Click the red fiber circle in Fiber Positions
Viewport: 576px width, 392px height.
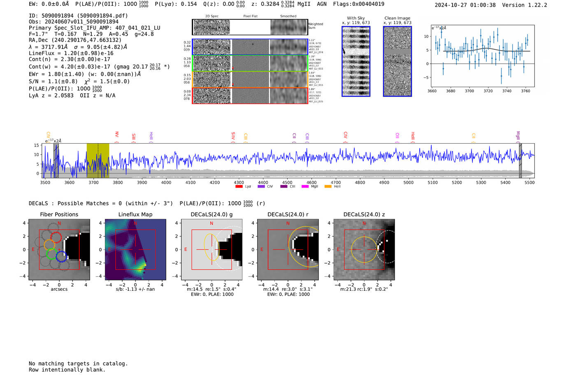(56, 237)
